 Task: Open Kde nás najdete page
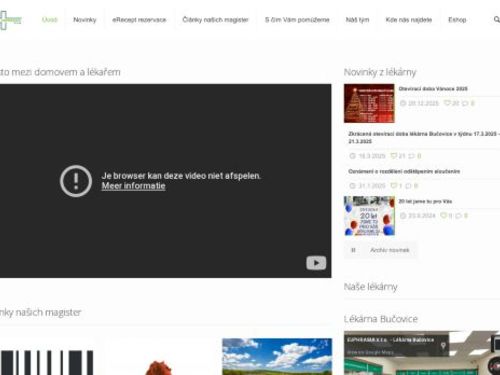[409, 20]
